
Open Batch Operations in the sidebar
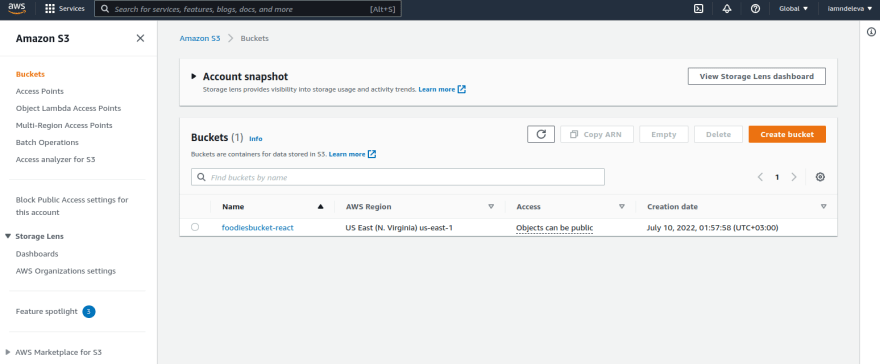tap(47, 142)
